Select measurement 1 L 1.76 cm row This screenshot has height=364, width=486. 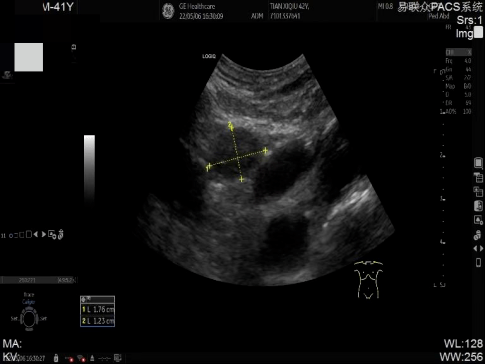click(98, 309)
